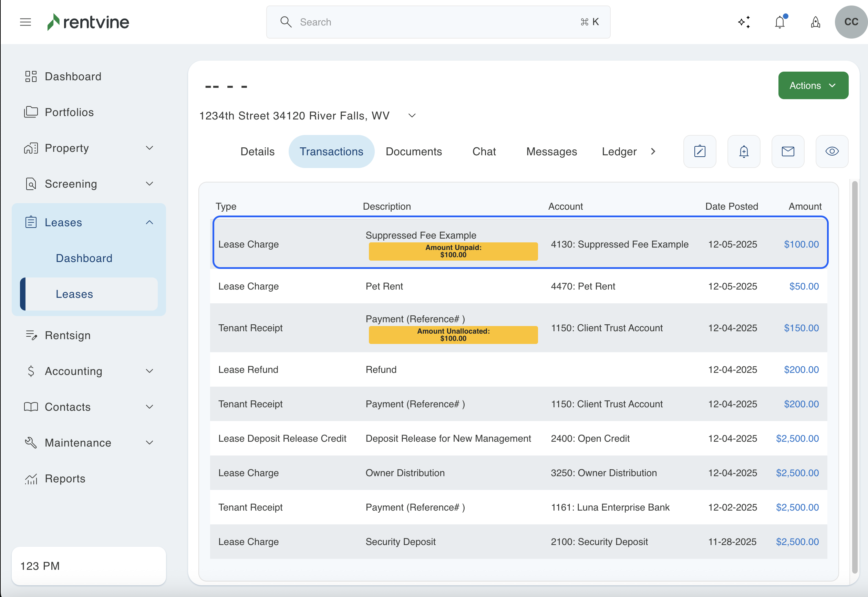Open the Leases Dashboard sub-item

(x=84, y=258)
